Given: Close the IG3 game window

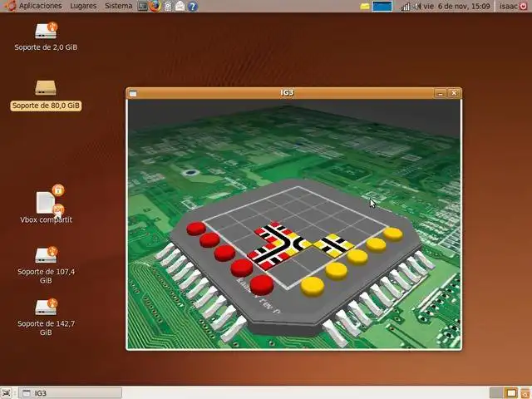Looking at the screenshot, I should click(x=455, y=93).
